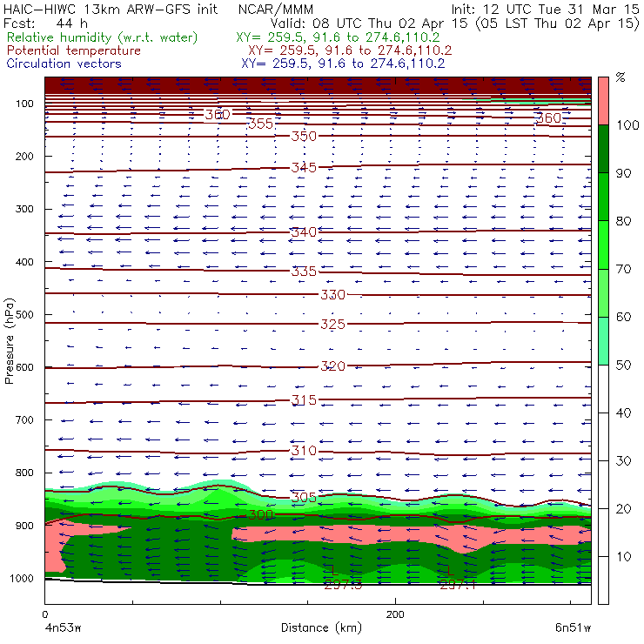Click the 100 pressure axis tick label

24,104
